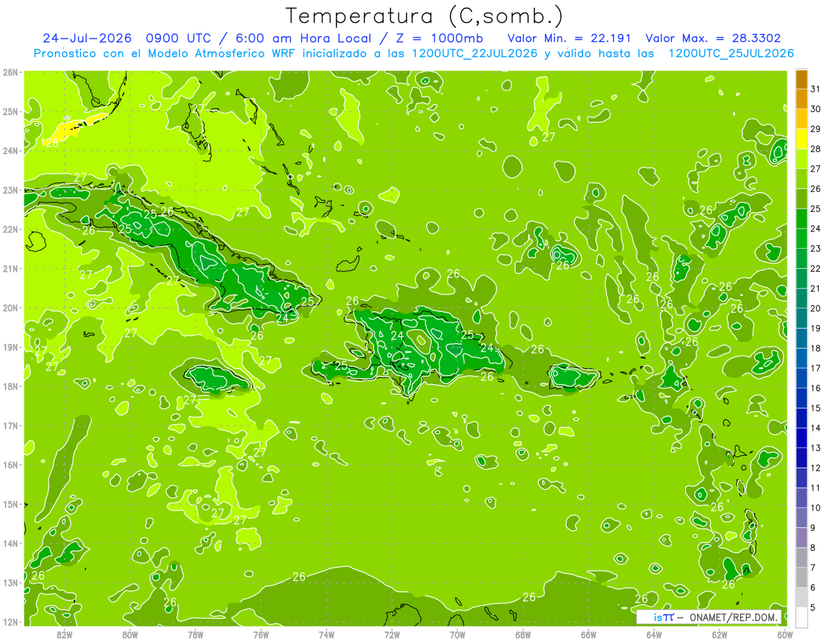Click the initialization time "1200UTC_22JUL2026"
The width and height of the screenshot is (834, 644).
click(x=475, y=53)
